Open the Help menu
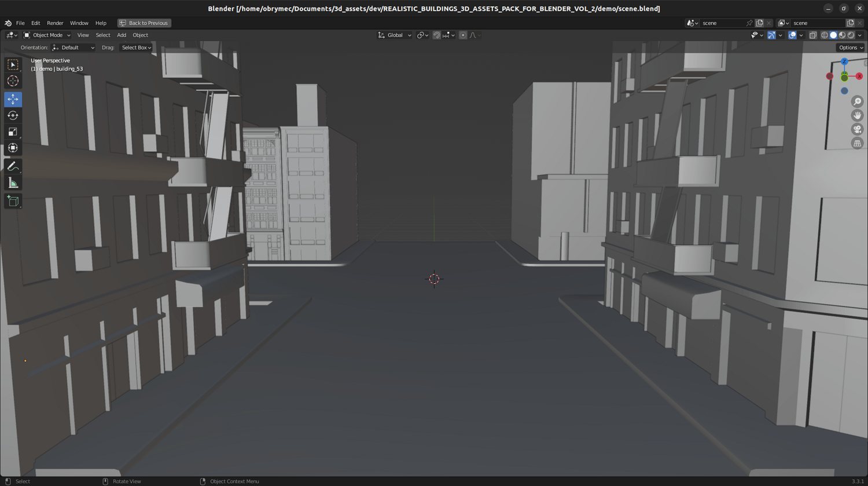The image size is (868, 486). [101, 23]
